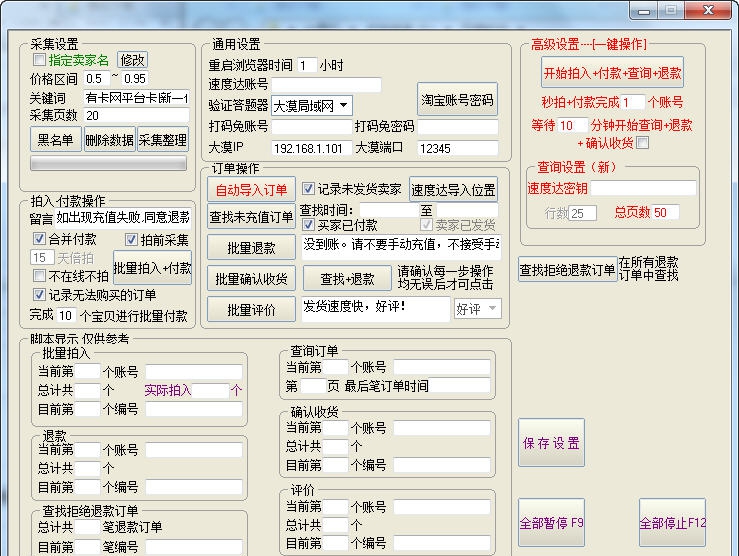
Task: Click the 修改 button
Action: click(x=132, y=60)
